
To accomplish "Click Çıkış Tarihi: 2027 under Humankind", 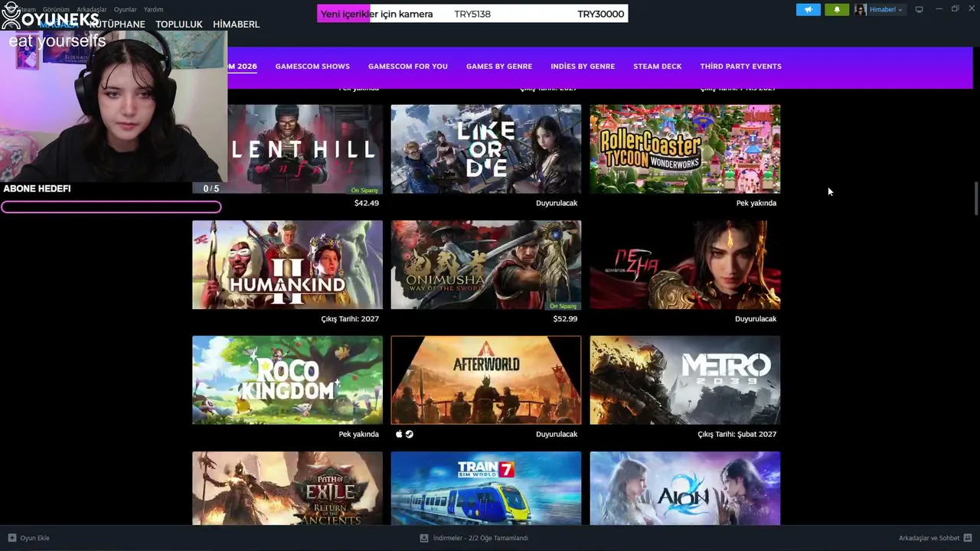I will pyautogui.click(x=350, y=318).
